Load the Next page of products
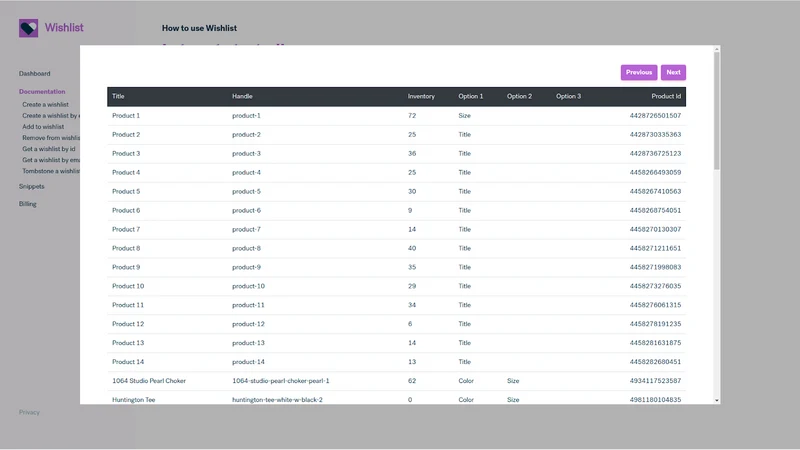The width and height of the screenshot is (800, 450). click(x=673, y=72)
